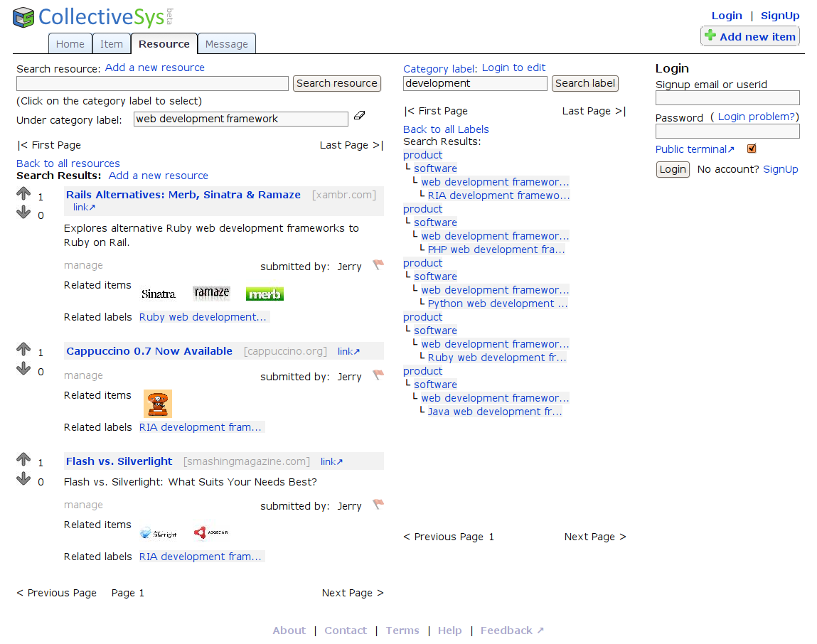Flag the Rails Alternatives resource

coord(378,265)
